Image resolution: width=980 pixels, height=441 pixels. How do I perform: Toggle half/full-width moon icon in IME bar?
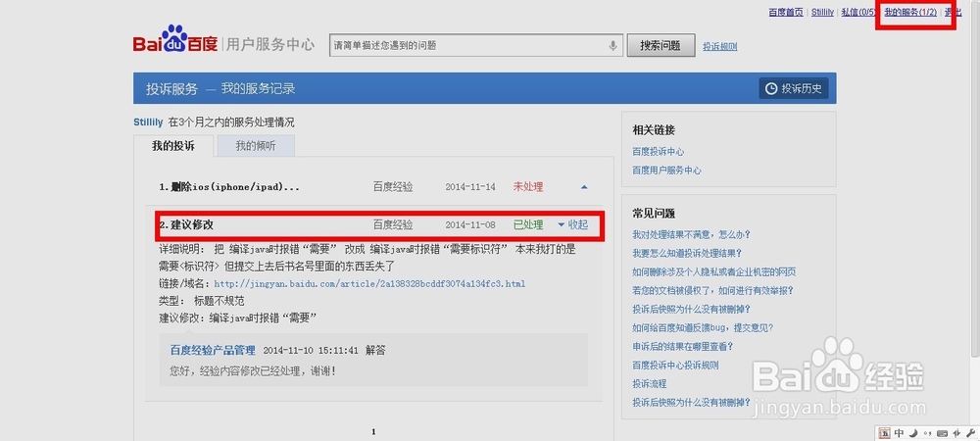pos(912,433)
